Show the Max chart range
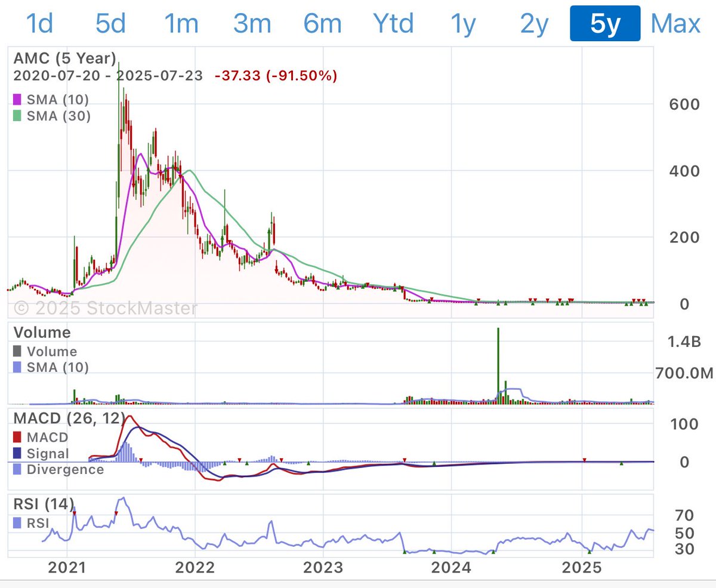Viewport: 716px width, 588px height. [675, 24]
